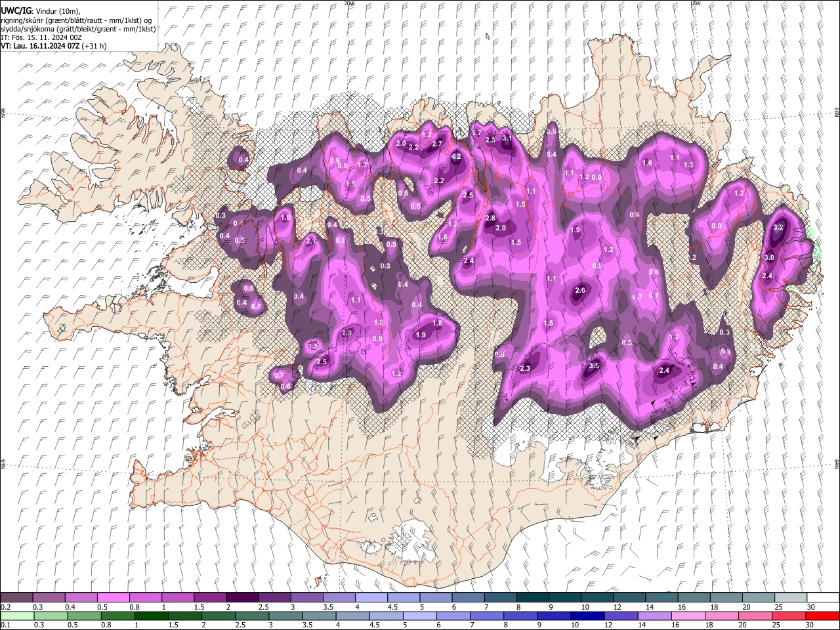Screen dimensions: 840x630
Task: Click the bright pink 0.5 swatch in upper legend
Action: 113,598
